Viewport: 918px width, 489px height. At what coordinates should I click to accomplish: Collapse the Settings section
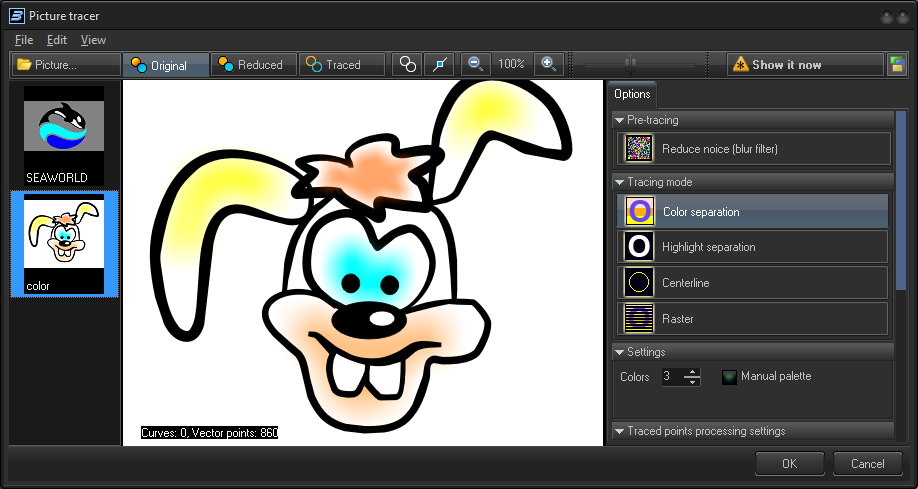click(619, 352)
